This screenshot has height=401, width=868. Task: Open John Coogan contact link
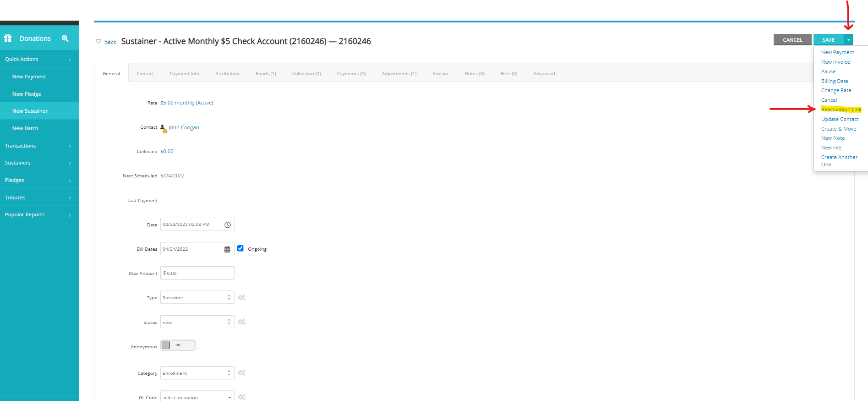[184, 127]
